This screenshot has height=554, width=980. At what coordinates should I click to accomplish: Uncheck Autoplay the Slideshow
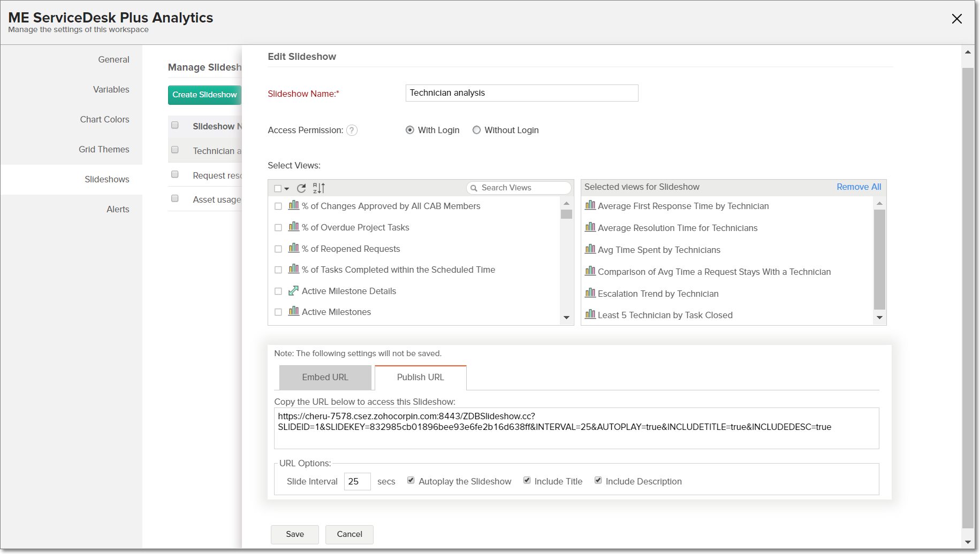411,480
